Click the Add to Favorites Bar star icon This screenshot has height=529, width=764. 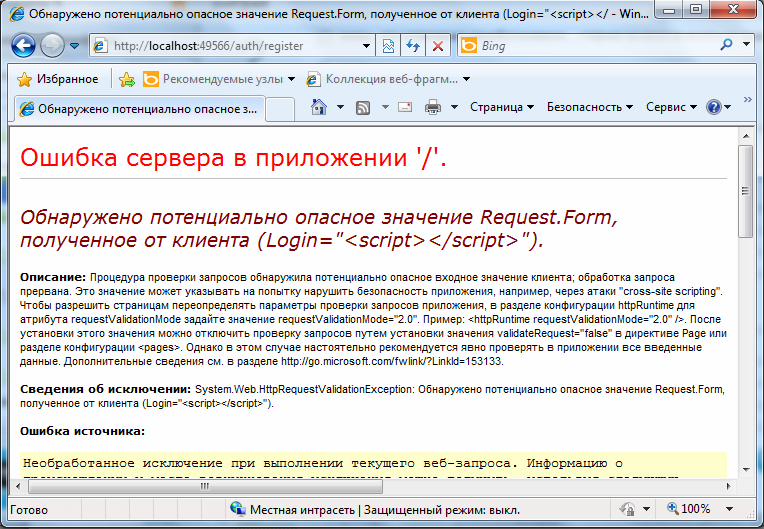[x=127, y=79]
